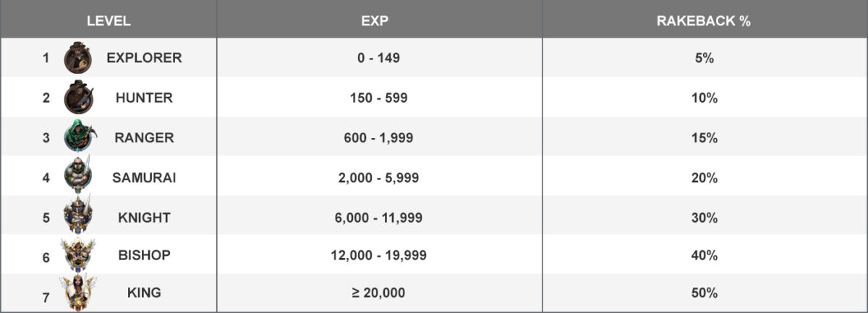Select the ≥ 20,000 EXP cell
Screen dimensions: 868x313
(379, 293)
